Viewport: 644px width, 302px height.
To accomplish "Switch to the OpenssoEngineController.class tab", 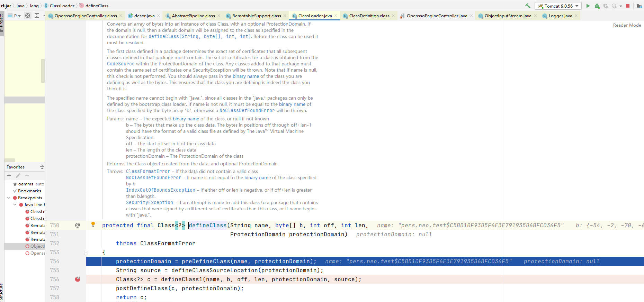I will (x=86, y=16).
